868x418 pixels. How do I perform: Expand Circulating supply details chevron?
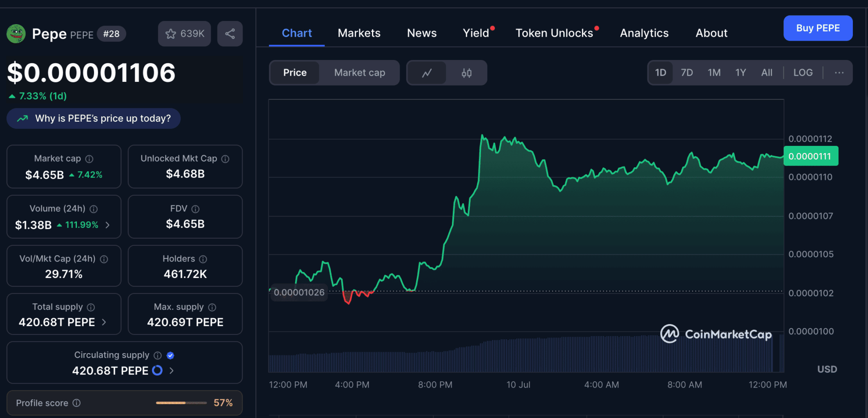[171, 371]
